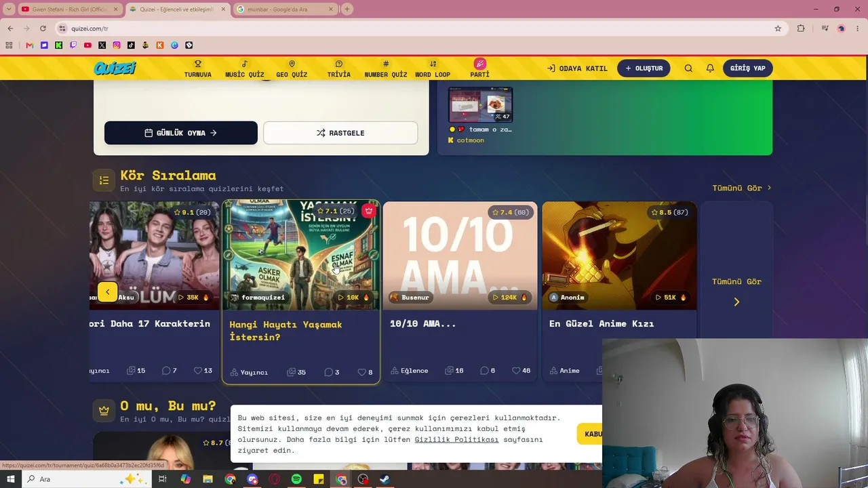Open the Trivia section
The height and width of the screenshot is (488, 868).
(x=339, y=68)
